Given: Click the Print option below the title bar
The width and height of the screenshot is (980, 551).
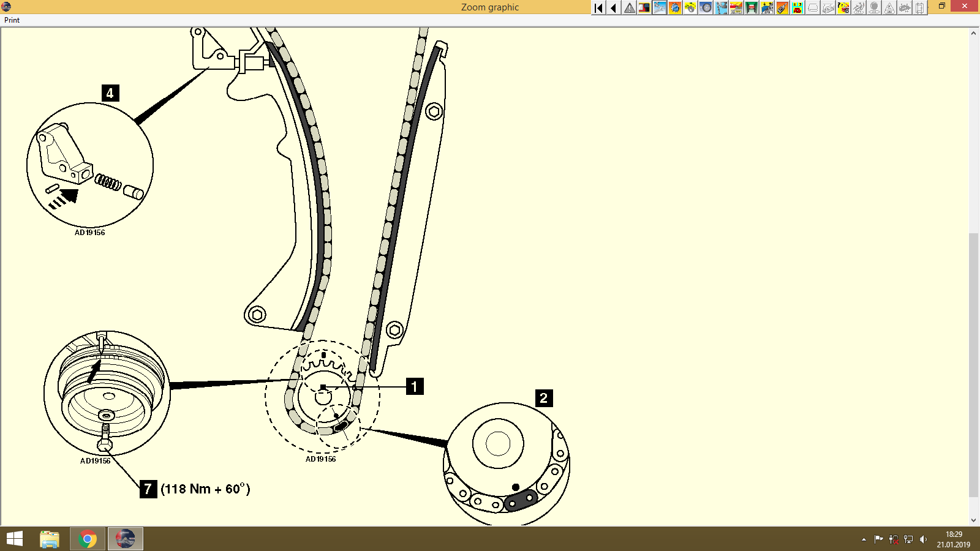Looking at the screenshot, I should point(10,20).
